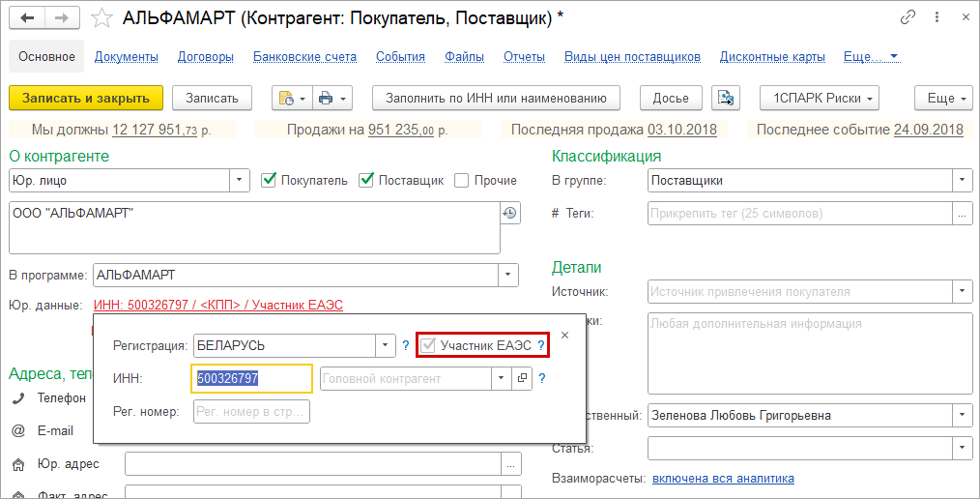Screen dimensions: 980x499
Task: Open the Еще… navigation links menu
Action: click(871, 57)
